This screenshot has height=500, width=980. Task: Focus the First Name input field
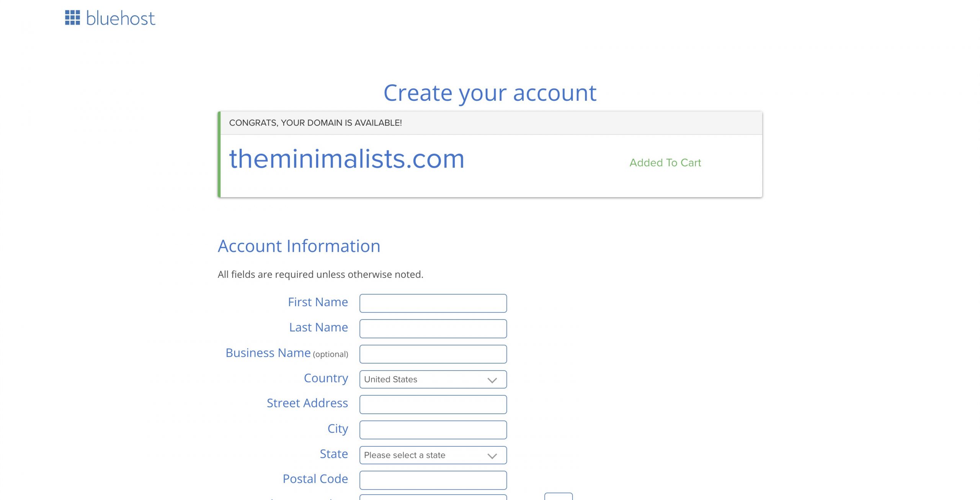tap(433, 303)
